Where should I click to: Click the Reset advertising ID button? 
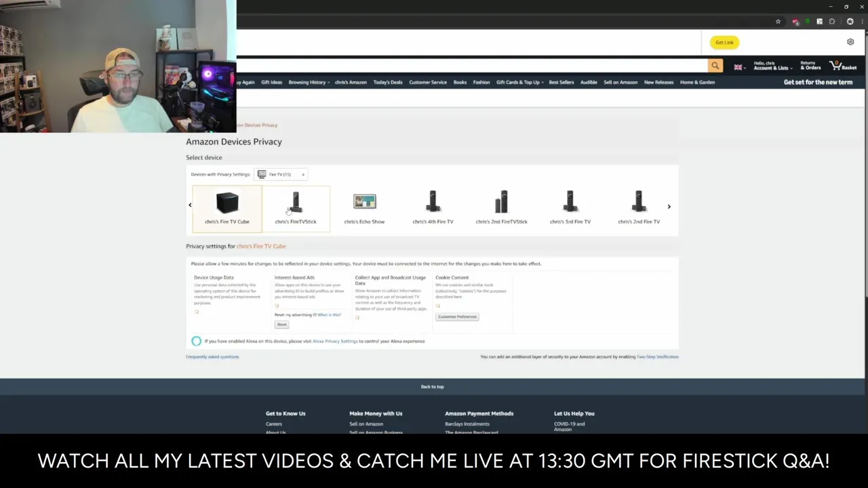[281, 325]
